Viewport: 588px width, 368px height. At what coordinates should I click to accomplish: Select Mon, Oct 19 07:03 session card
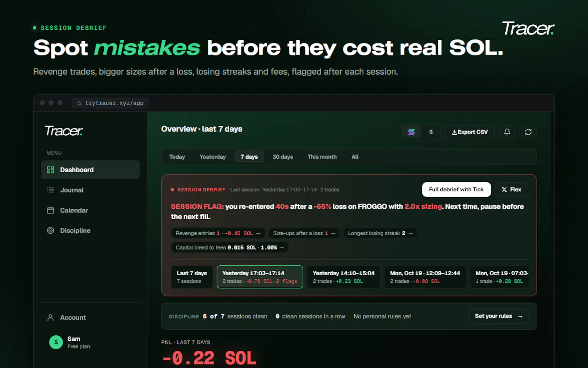[500, 277]
